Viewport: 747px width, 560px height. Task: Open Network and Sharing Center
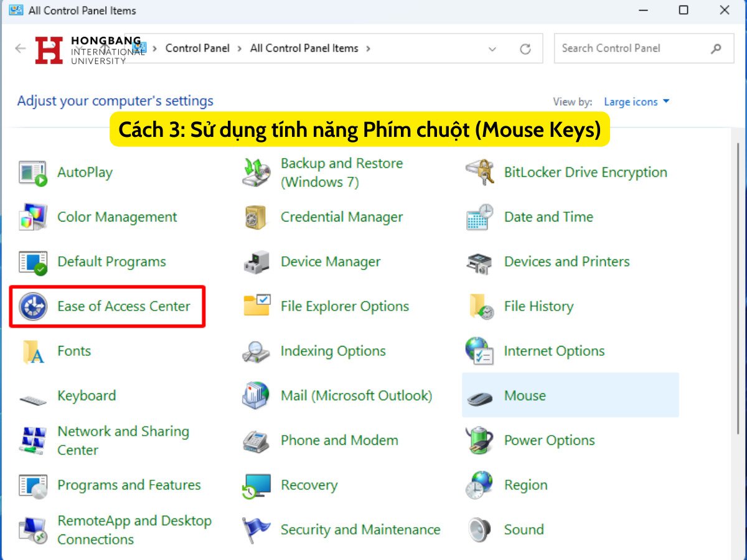point(123,440)
